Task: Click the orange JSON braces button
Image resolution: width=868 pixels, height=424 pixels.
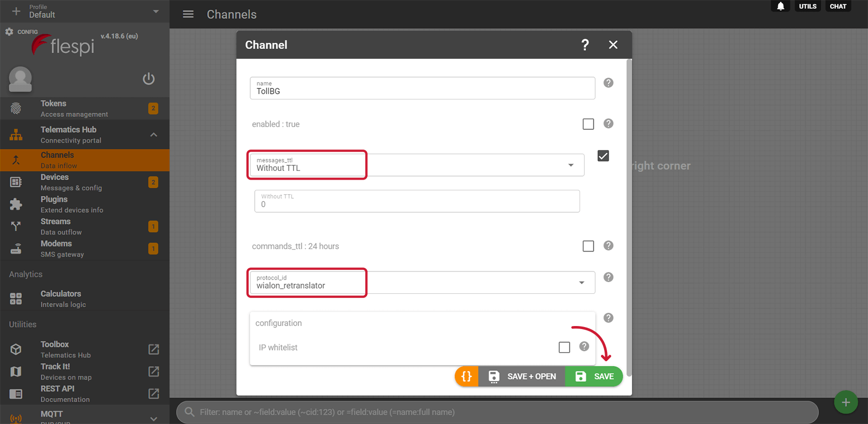Action: (467, 377)
